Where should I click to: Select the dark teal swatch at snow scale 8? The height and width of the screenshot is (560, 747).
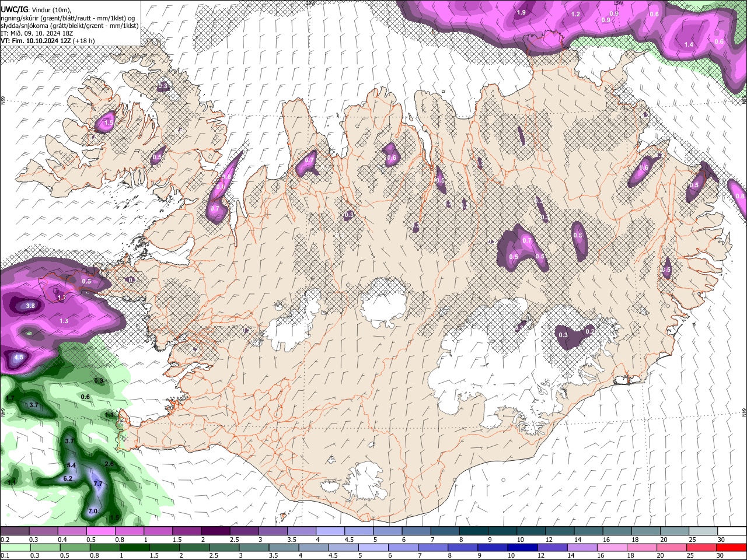[474, 531]
